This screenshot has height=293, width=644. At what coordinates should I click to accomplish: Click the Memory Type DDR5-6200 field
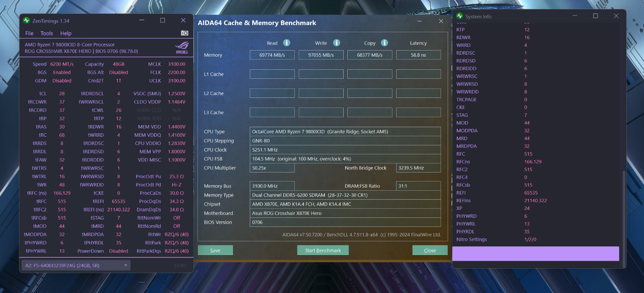[345, 195]
